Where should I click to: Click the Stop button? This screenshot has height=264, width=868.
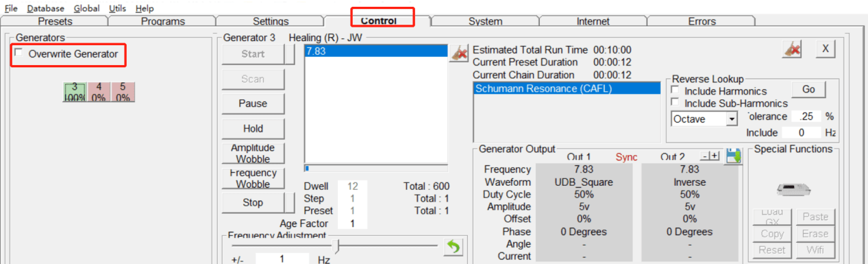[253, 202]
